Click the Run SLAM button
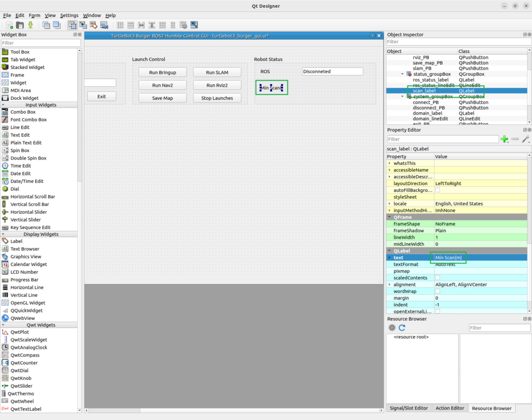This screenshot has width=532, height=420. click(x=217, y=72)
